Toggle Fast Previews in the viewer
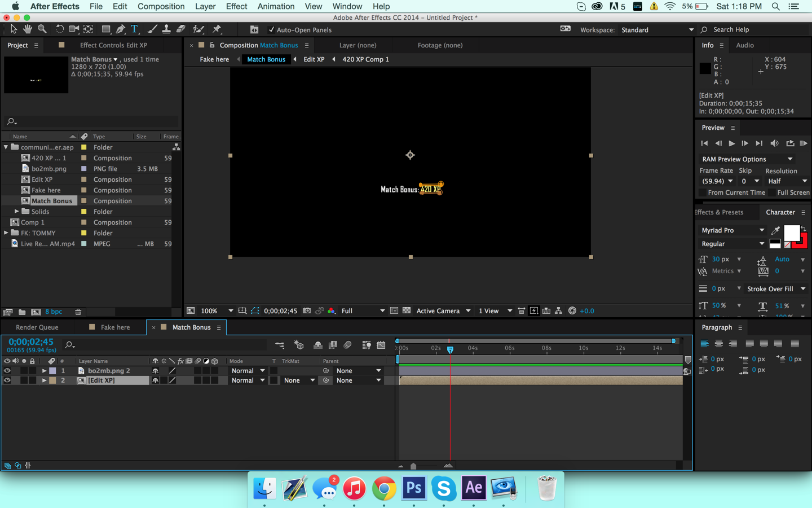This screenshot has width=812, height=508. click(x=533, y=311)
